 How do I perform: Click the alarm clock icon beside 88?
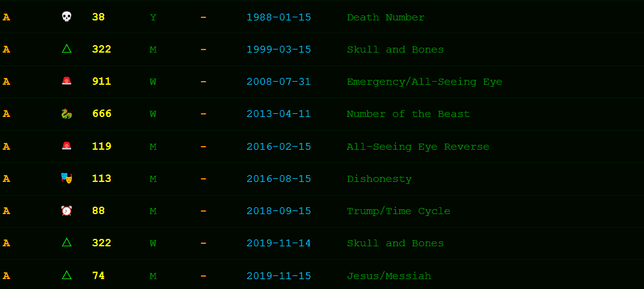tap(67, 210)
